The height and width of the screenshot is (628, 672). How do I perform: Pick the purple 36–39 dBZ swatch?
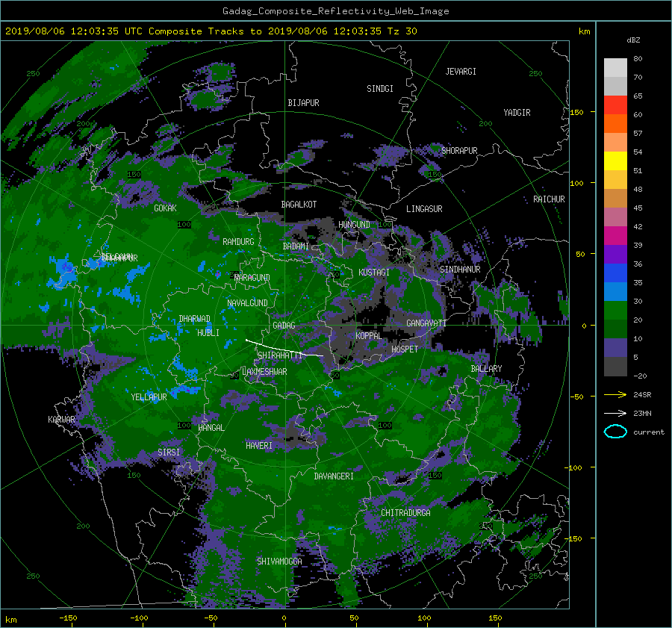click(615, 254)
